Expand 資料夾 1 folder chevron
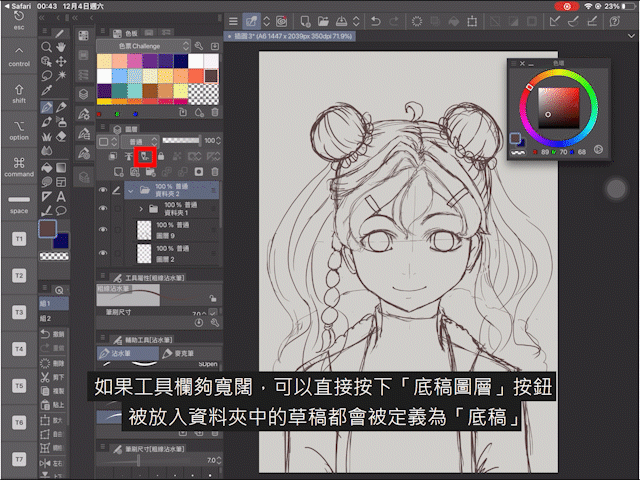 coord(141,209)
